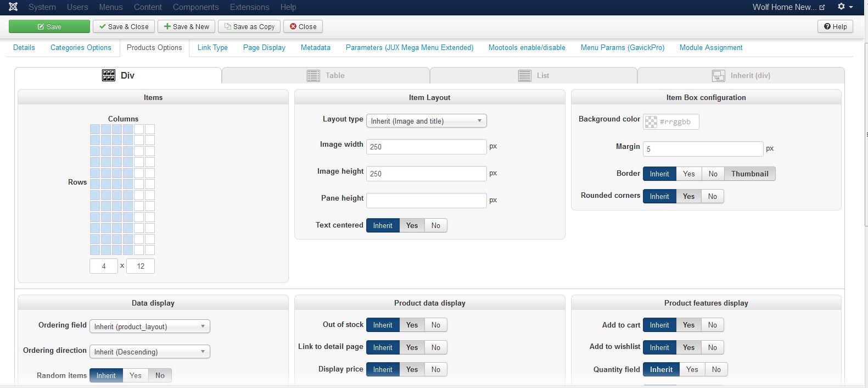Open Menu Params (GavickPro) tab
Image resolution: width=868 pixels, height=388 pixels.
623,47
